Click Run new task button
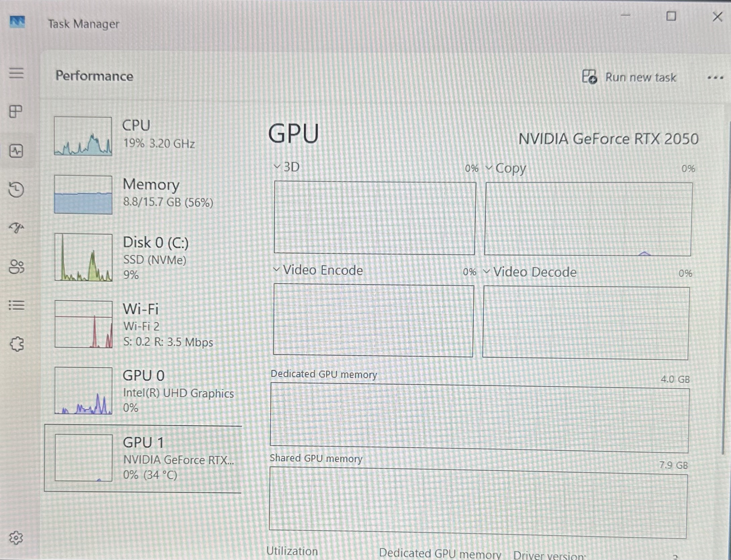Image resolution: width=731 pixels, height=560 pixels. pos(629,77)
